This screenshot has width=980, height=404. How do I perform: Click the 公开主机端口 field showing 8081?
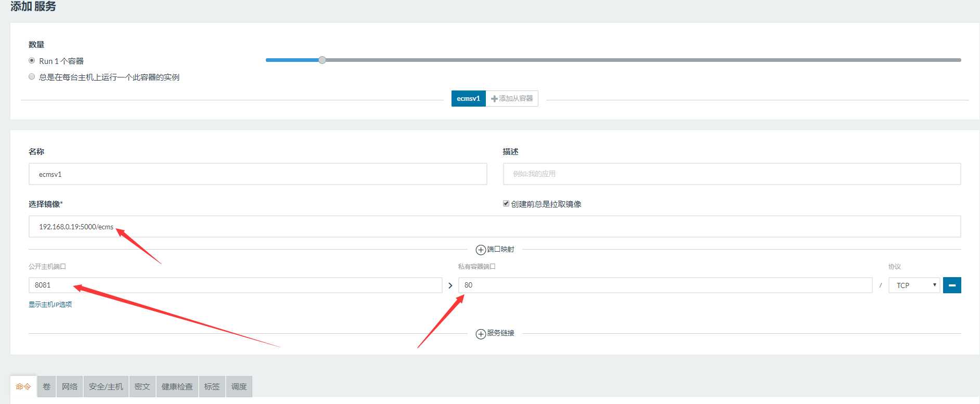tap(236, 285)
